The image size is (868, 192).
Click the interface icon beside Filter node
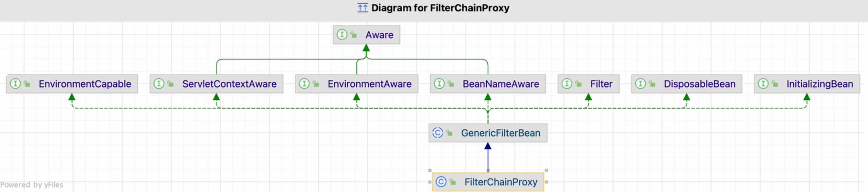tap(567, 84)
